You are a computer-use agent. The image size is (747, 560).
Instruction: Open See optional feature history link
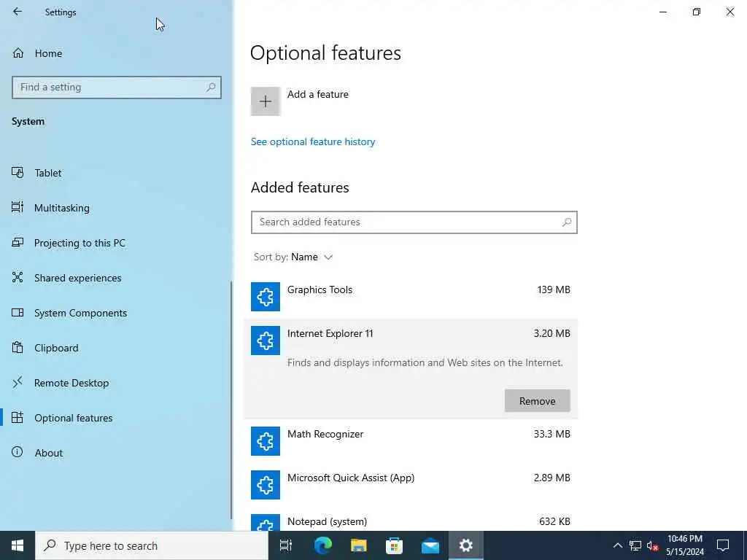[x=313, y=141]
